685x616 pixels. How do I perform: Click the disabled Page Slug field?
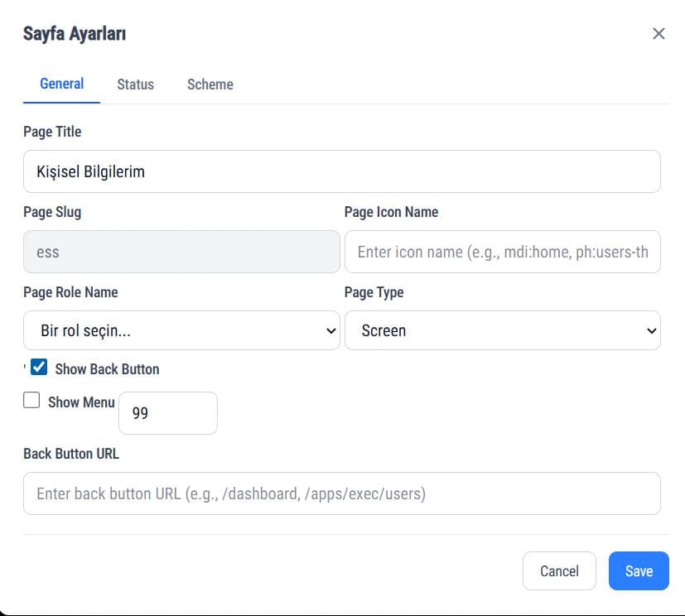(x=181, y=252)
